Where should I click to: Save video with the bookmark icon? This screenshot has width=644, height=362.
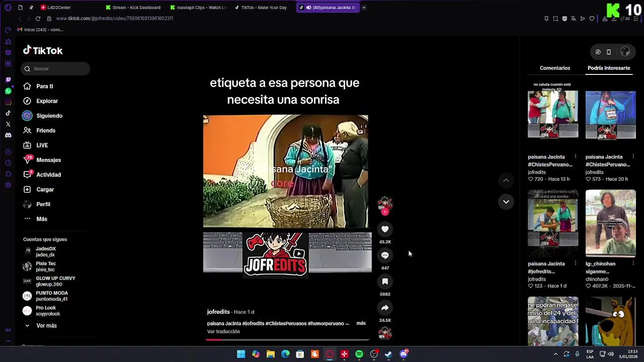385,282
